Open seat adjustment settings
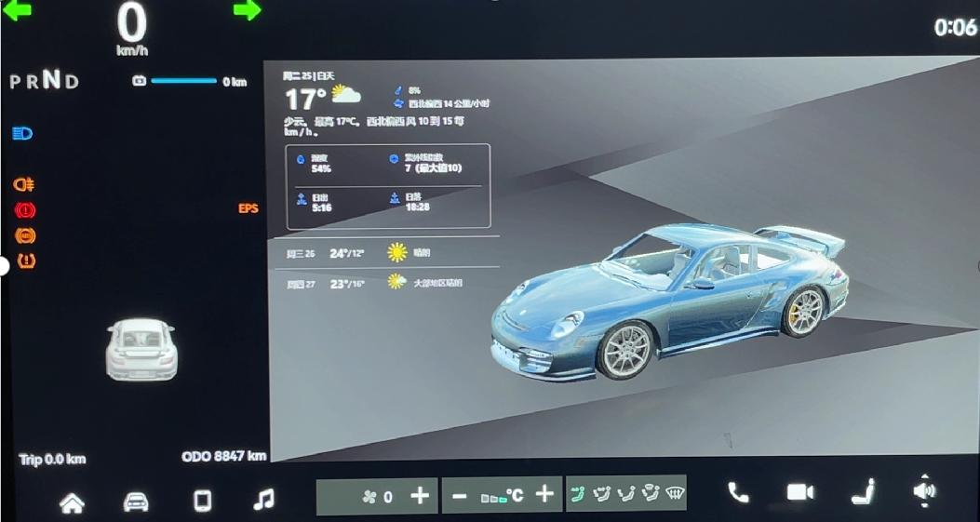 [x=863, y=492]
